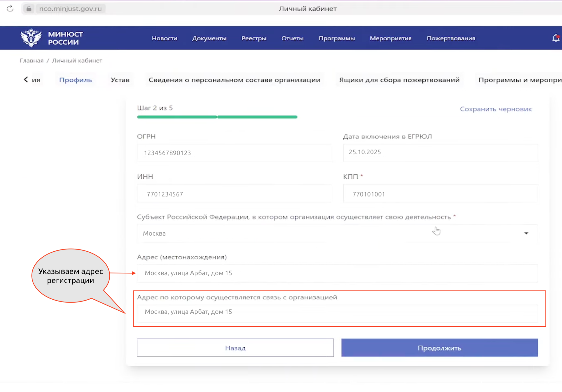This screenshot has height=392, width=562.
Task: Click the step 2 progress bar
Action: (x=217, y=117)
